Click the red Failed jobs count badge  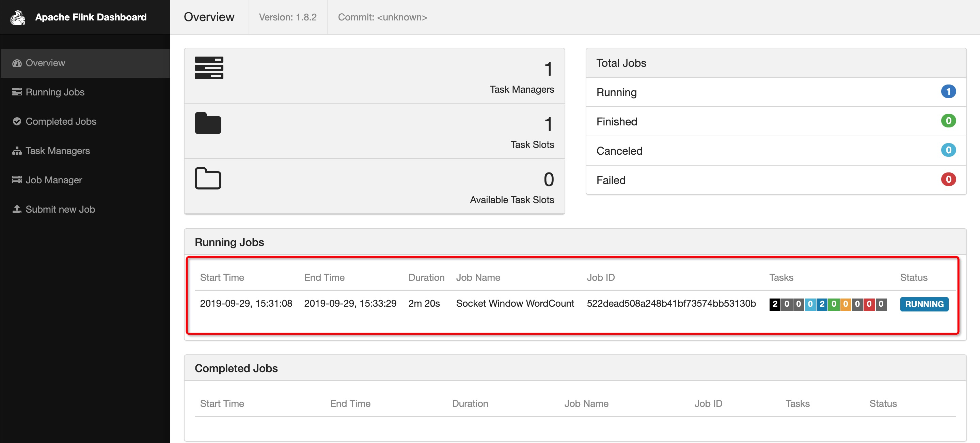click(x=948, y=180)
